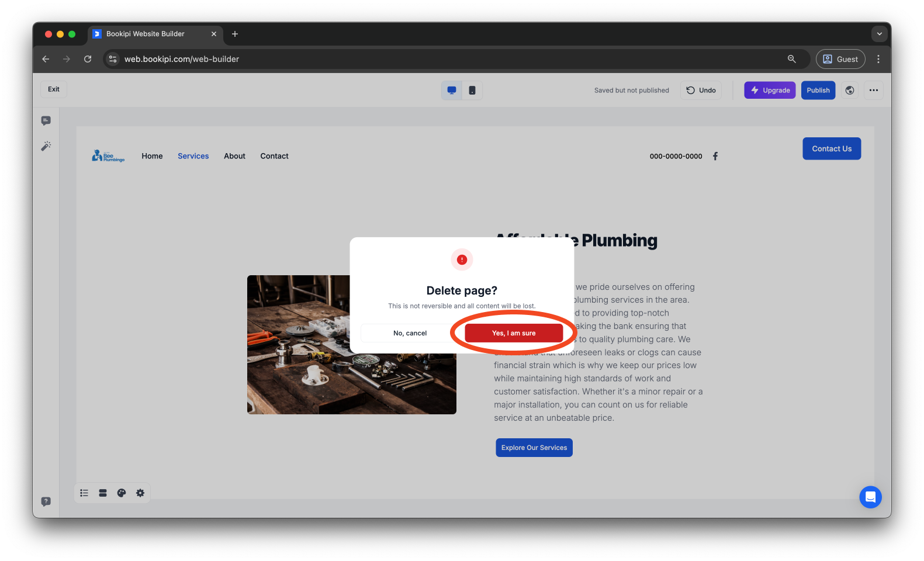
Task: Click phone number 000-0000-0000
Action: [676, 157]
